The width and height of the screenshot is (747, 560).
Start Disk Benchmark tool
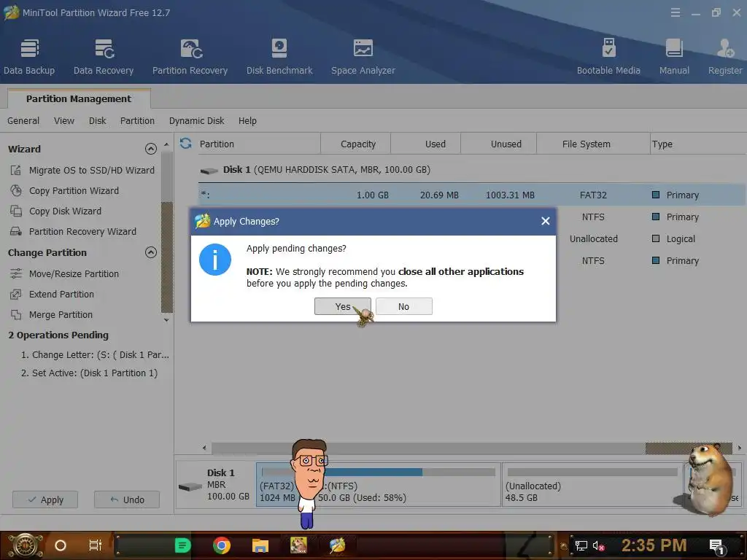tap(279, 57)
